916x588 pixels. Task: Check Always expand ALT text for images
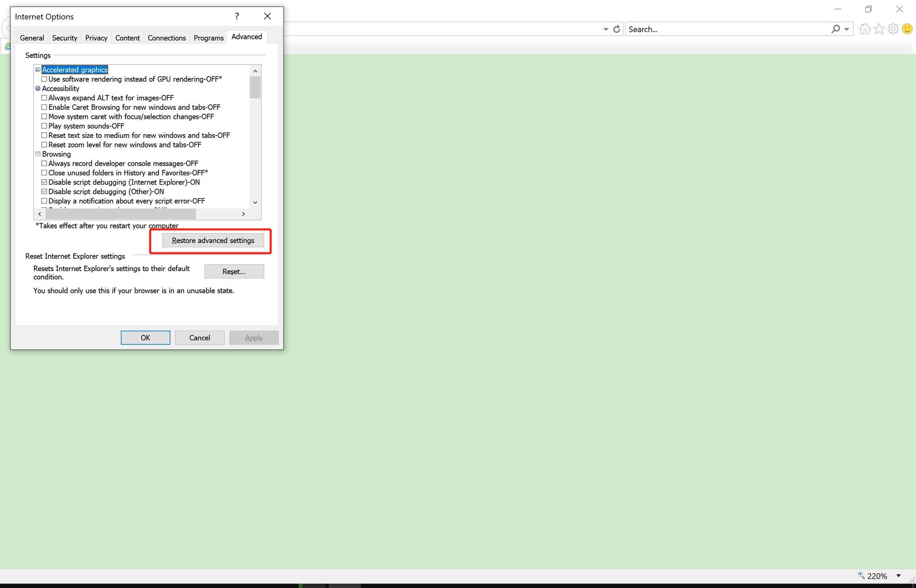(x=44, y=98)
